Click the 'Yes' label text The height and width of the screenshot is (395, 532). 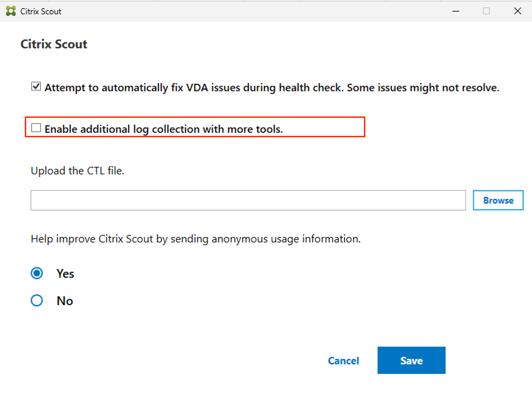point(65,273)
